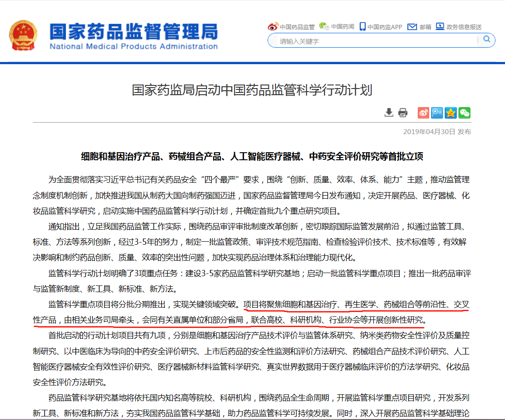Click the search magnifier icon
This screenshot has width=505, height=420.
point(487,39)
